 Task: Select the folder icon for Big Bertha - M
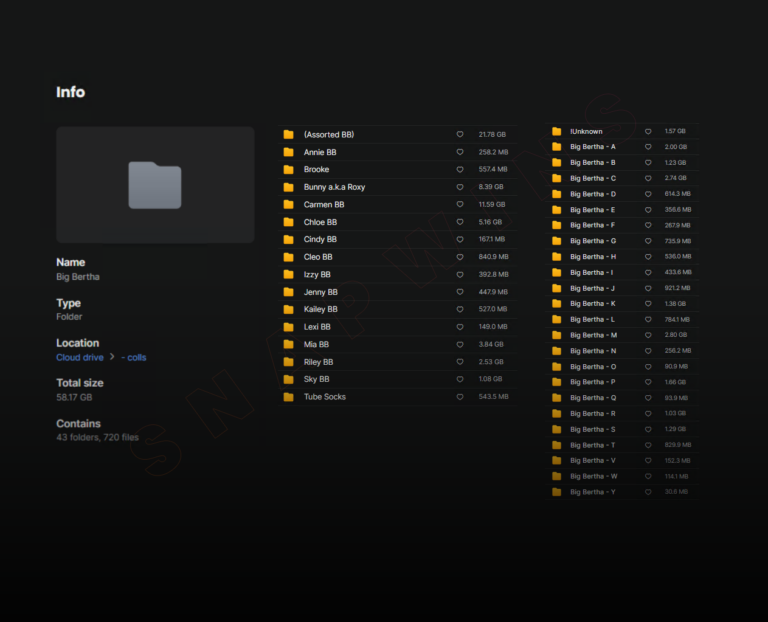556,335
